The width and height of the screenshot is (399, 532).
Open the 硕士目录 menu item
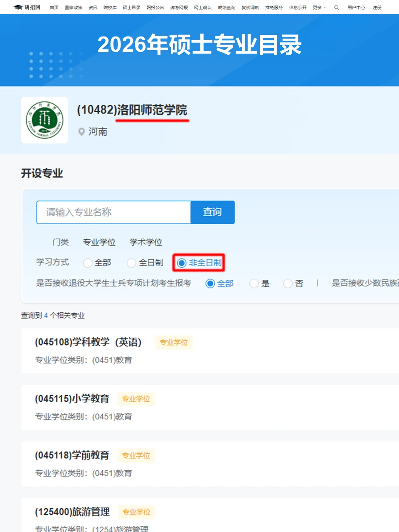coord(131,7)
